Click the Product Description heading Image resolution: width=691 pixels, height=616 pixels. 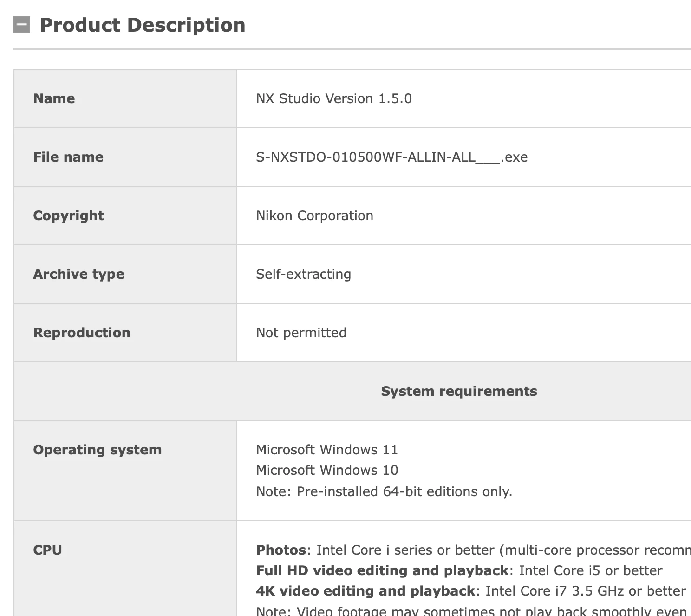[143, 25]
